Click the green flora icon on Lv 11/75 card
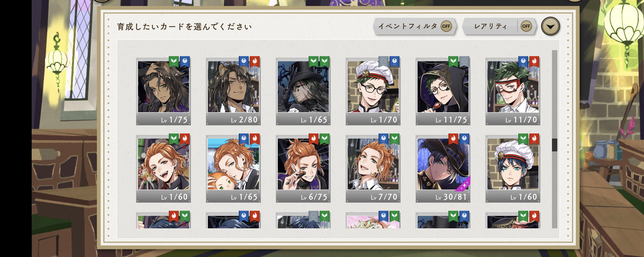 point(453,62)
